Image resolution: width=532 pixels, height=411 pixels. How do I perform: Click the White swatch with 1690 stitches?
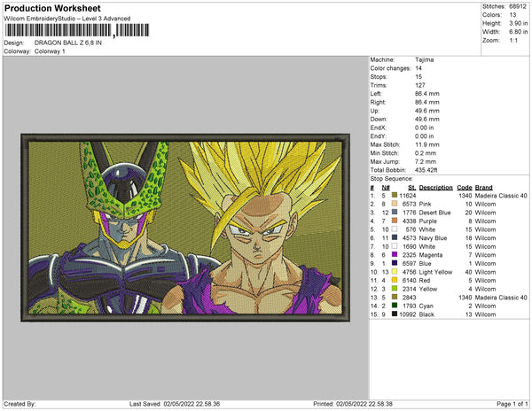point(395,246)
